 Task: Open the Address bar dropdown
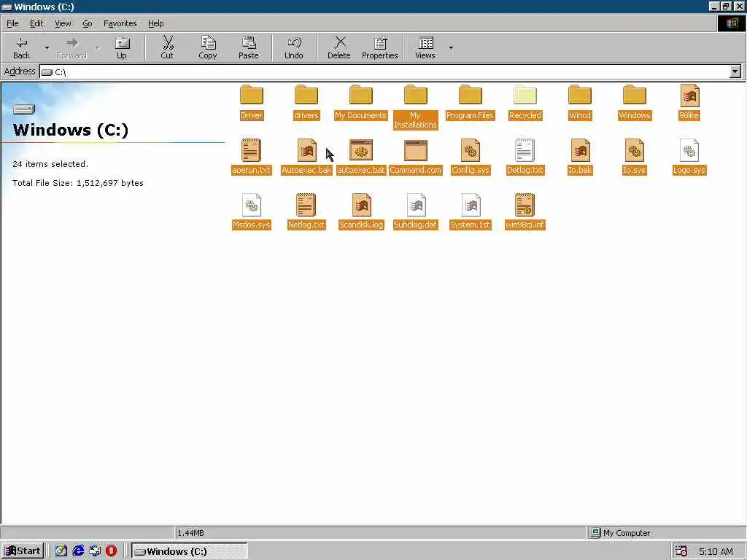tap(735, 71)
